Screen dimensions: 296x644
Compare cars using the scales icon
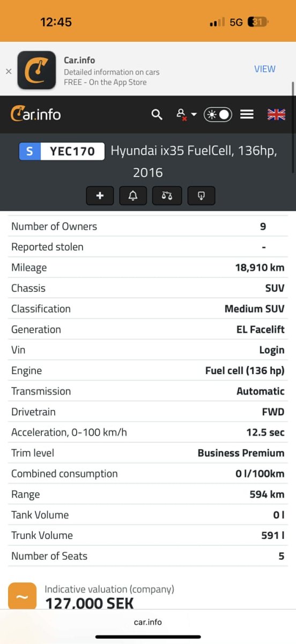pos(167,196)
